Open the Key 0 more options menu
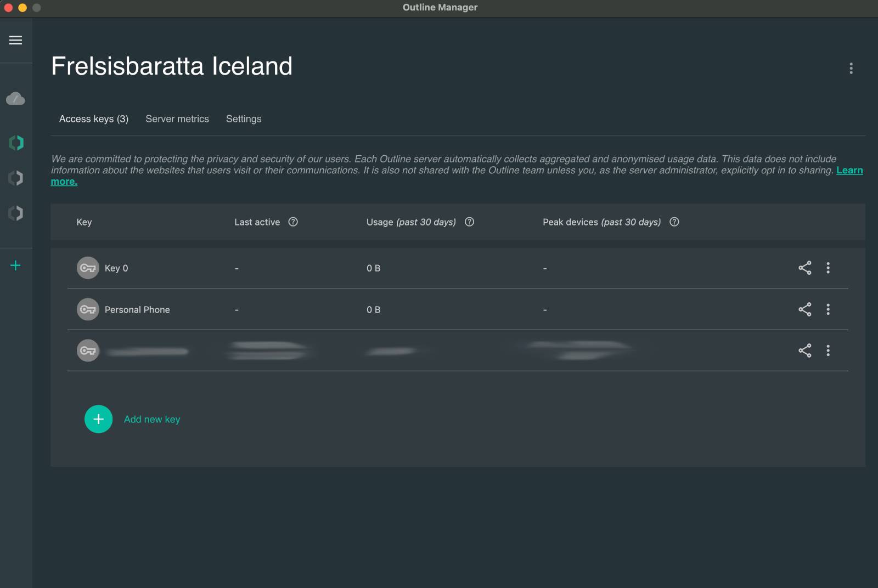878x588 pixels. point(828,268)
